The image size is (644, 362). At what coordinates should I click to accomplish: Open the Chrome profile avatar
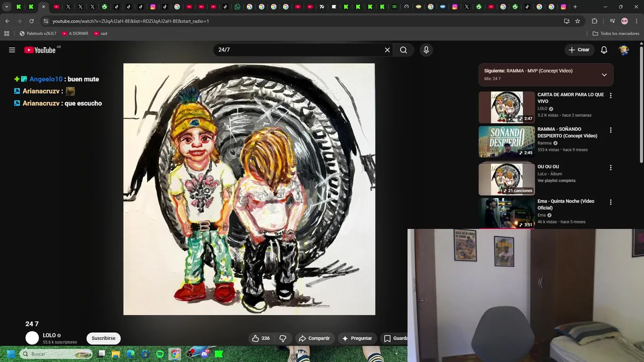(624, 21)
